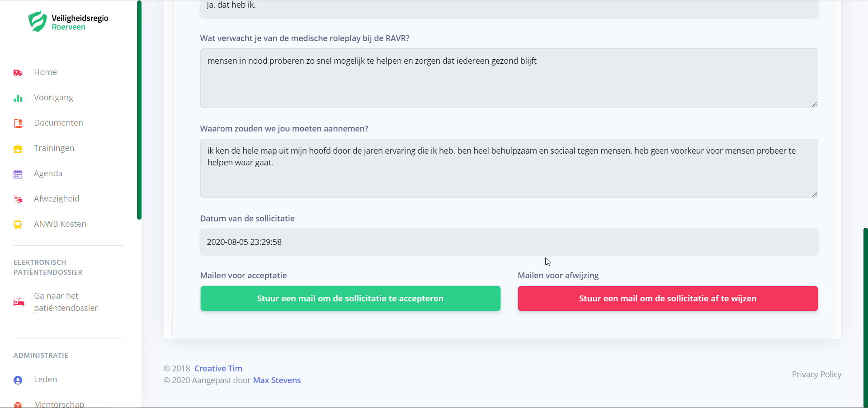The image size is (868, 408).
Task: Click the Afwezigheid truck icon
Action: (18, 199)
